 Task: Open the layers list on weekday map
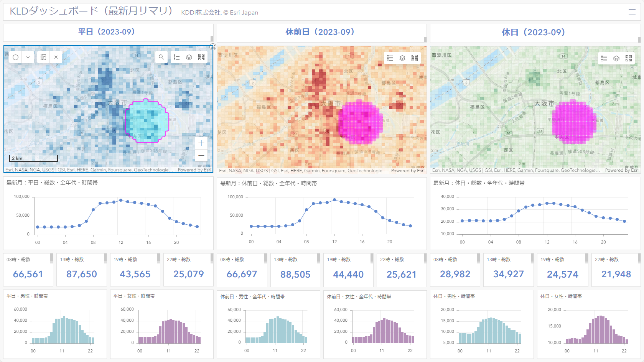click(x=189, y=57)
